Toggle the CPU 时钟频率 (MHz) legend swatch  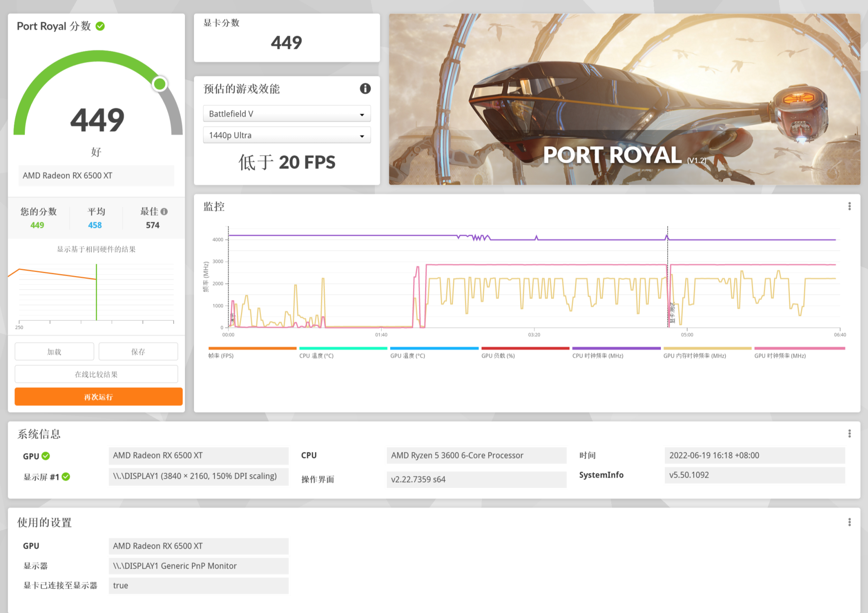tap(616, 348)
